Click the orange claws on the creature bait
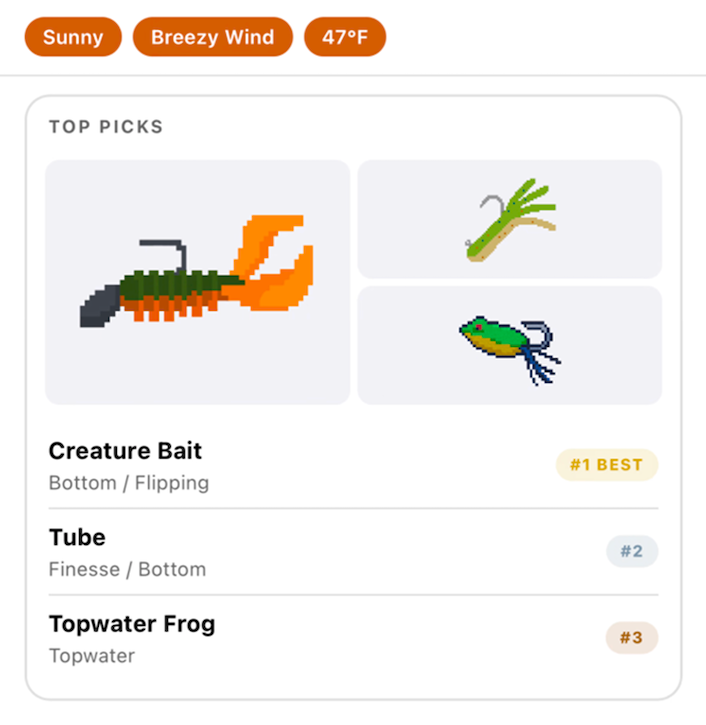706x725 pixels. coord(274,261)
